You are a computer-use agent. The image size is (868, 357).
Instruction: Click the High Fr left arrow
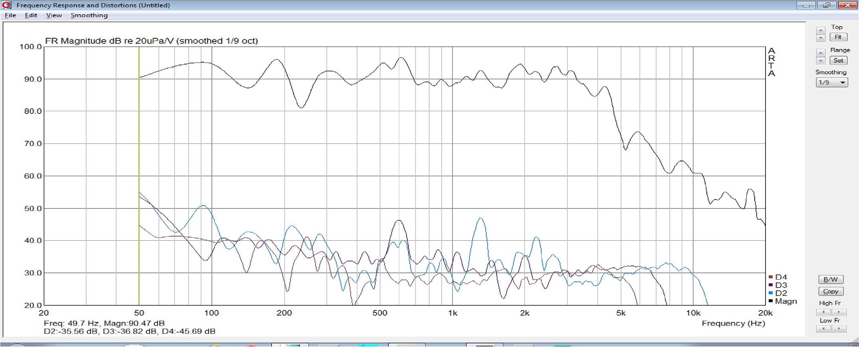823,312
